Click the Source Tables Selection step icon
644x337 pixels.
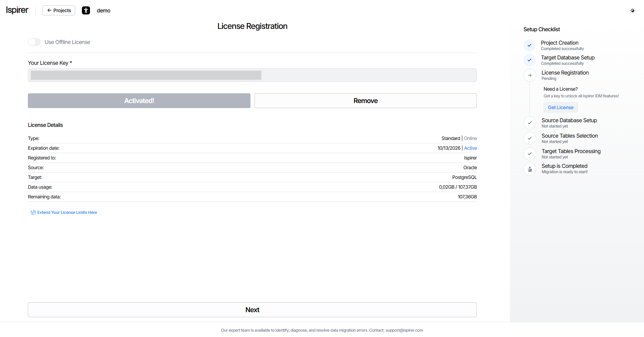click(530, 138)
